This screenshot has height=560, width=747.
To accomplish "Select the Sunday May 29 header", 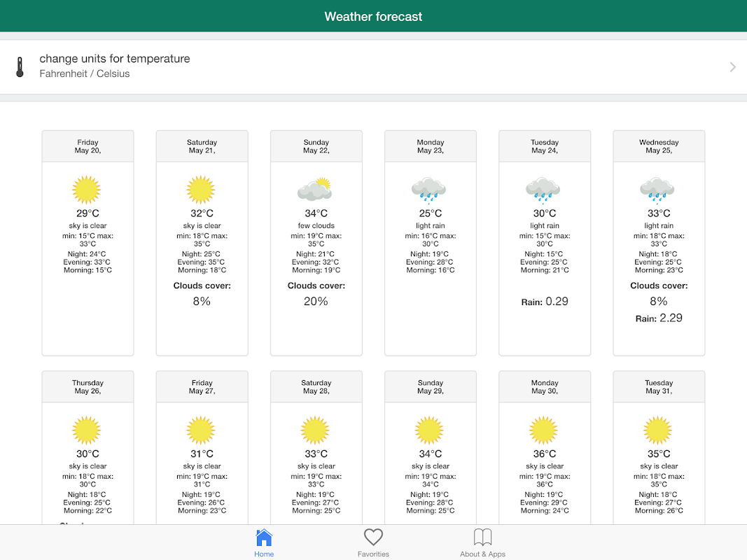I will (431, 386).
